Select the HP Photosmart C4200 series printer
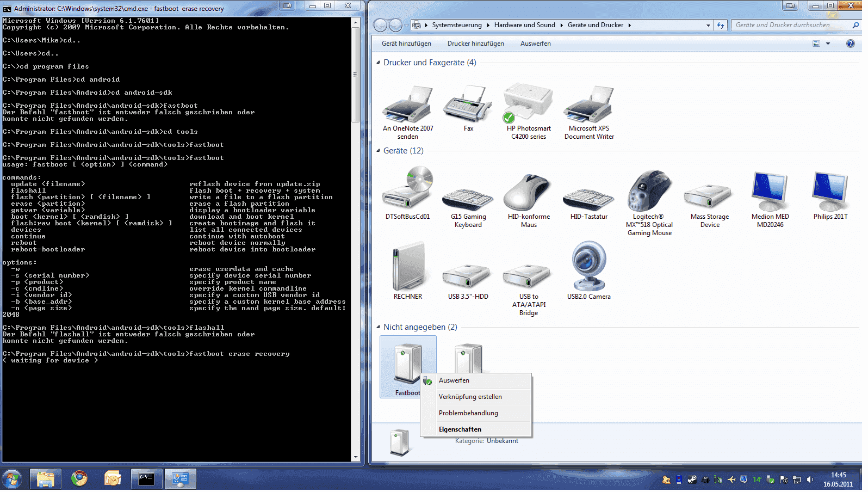Viewport: 868px width, 492px height. click(x=529, y=112)
